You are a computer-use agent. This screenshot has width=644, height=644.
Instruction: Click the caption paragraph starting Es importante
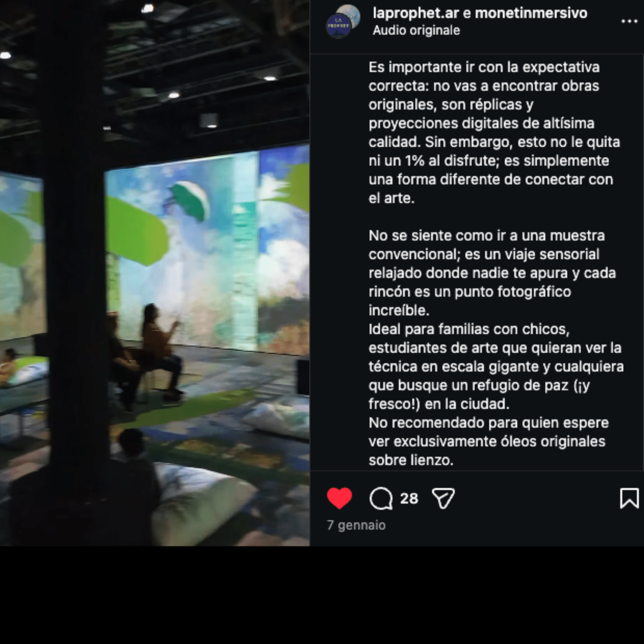494,132
